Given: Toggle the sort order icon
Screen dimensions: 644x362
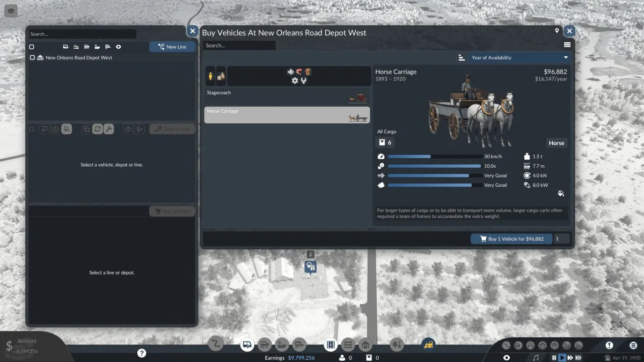Looking at the screenshot, I should click(461, 57).
